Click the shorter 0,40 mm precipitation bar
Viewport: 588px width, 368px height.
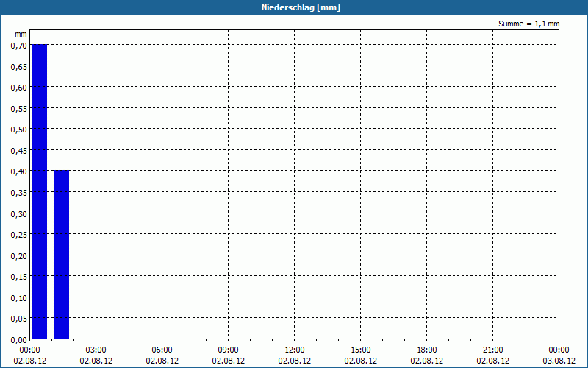62,255
